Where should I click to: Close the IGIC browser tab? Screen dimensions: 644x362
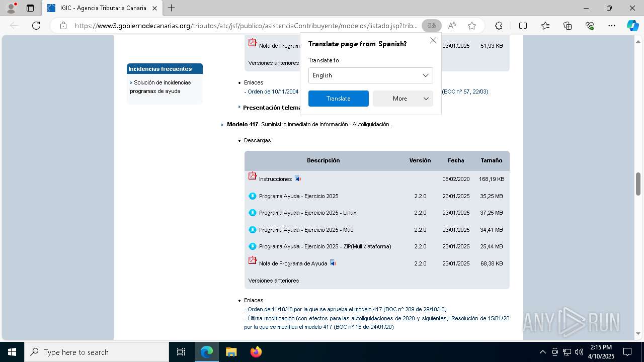pos(154,8)
